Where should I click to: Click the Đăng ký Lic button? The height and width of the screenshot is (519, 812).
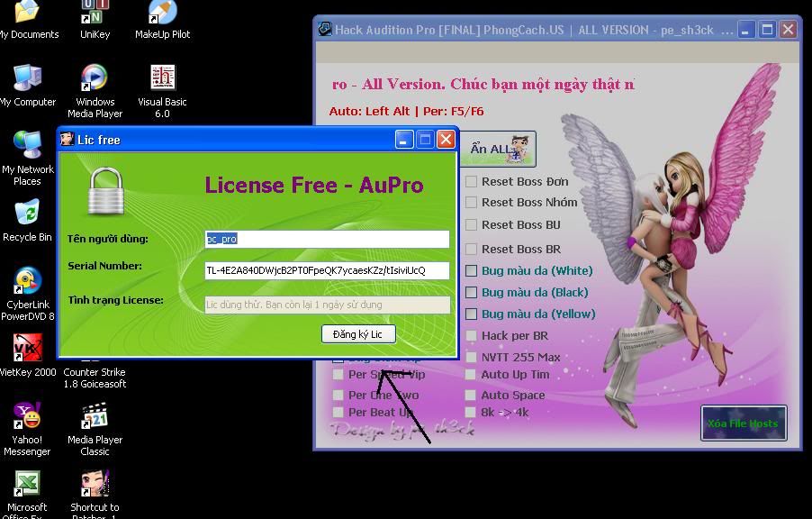click(358, 334)
